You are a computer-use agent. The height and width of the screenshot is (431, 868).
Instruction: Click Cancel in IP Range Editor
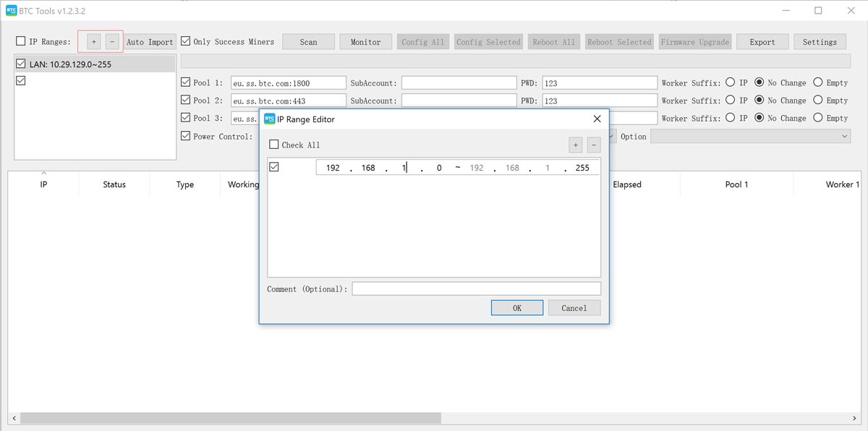coord(574,308)
